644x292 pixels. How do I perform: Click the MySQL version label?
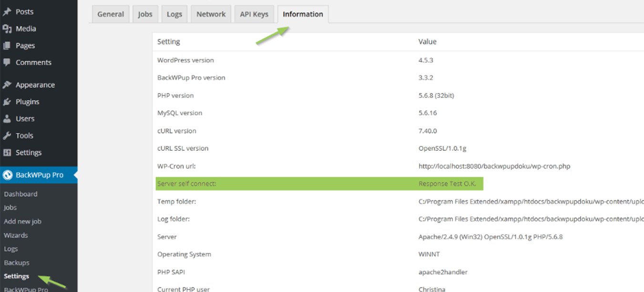tap(180, 113)
